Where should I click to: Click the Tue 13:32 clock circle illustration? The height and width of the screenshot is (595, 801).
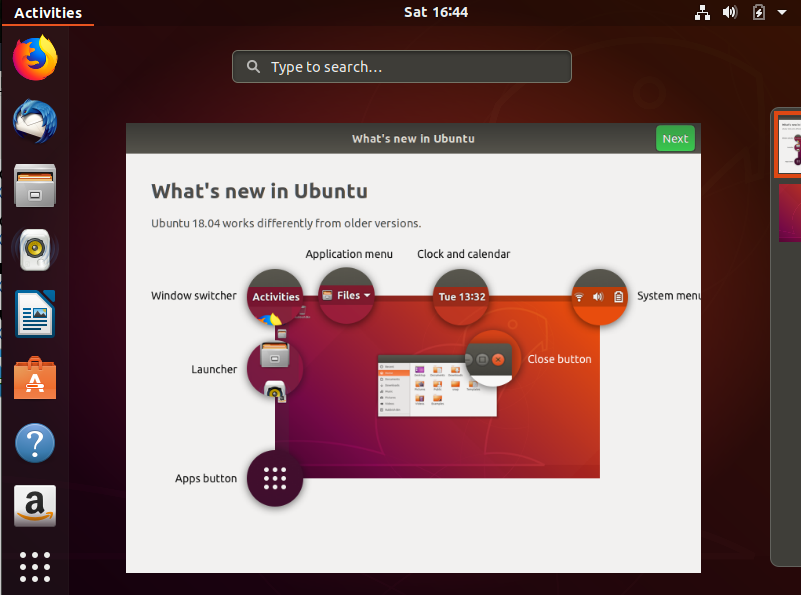click(x=461, y=297)
